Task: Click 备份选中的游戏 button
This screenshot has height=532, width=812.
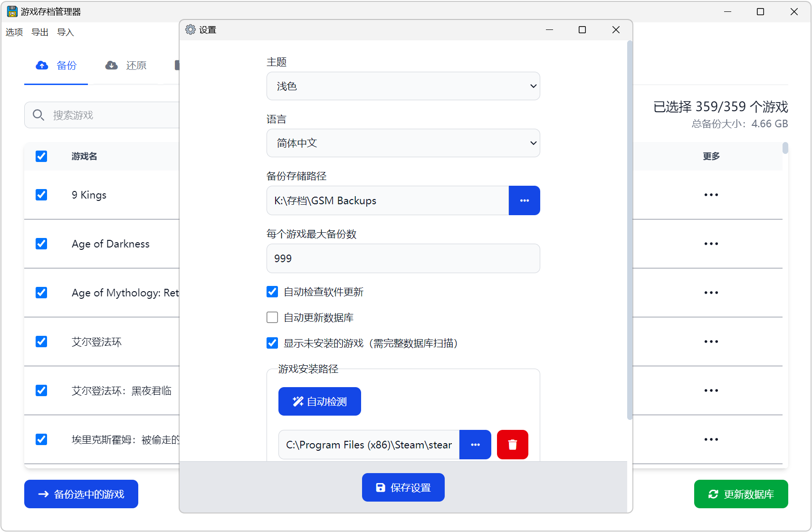Action: (81, 494)
